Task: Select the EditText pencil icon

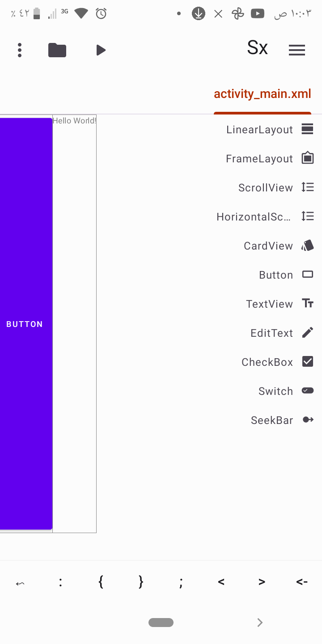Action: [307, 332]
